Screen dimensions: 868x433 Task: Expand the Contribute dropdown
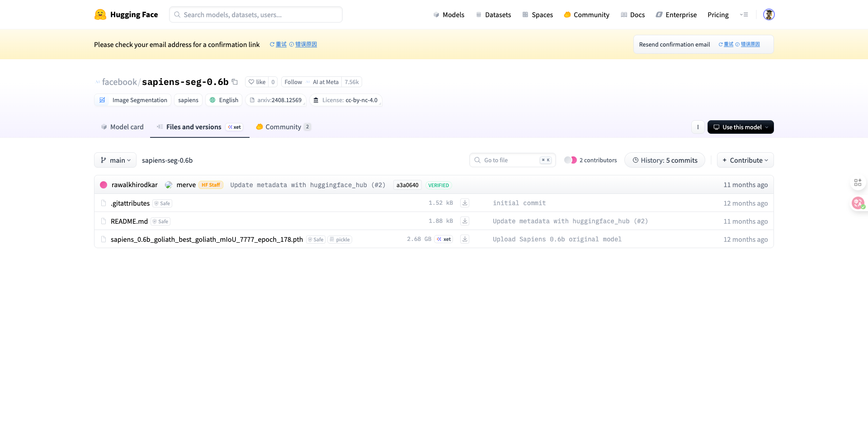click(745, 160)
